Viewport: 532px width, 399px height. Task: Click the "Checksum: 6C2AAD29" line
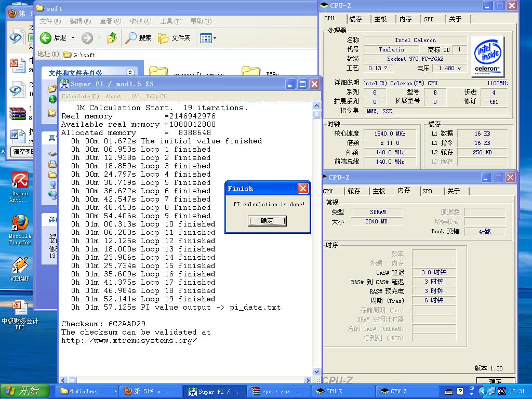coord(103,324)
